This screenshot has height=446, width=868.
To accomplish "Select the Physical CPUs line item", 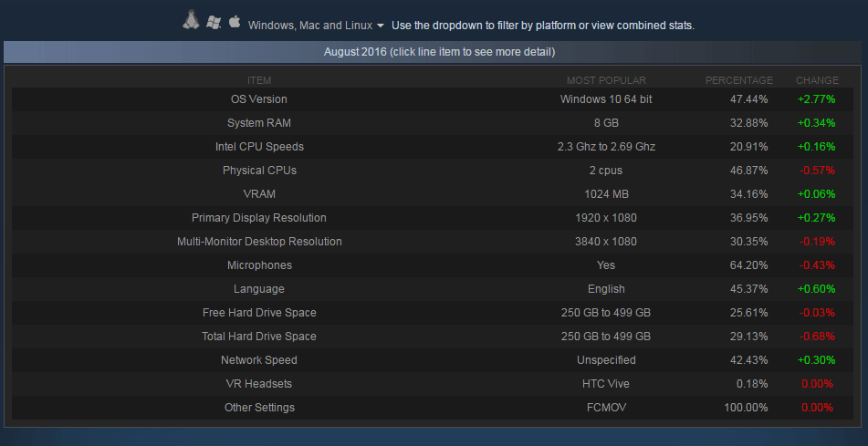I will (433, 171).
